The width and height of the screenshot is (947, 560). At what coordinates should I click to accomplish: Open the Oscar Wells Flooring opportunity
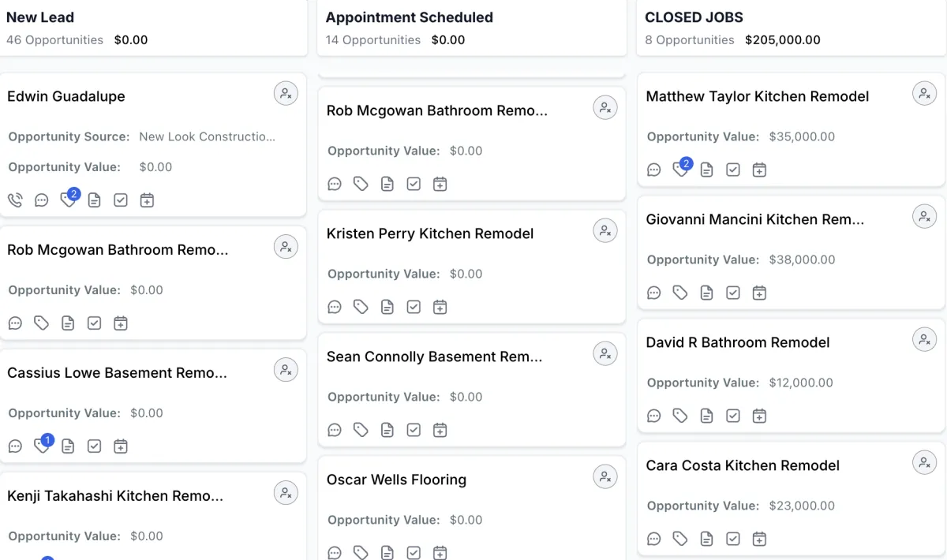coord(396,480)
